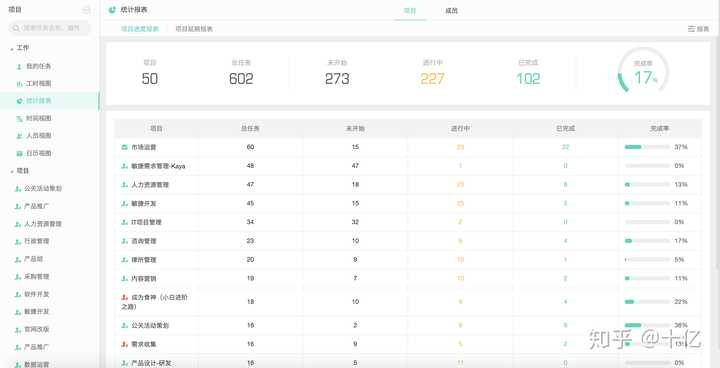Click the sidebar collapse icon at top
Screen dimensions: 720x368
tap(86, 10)
